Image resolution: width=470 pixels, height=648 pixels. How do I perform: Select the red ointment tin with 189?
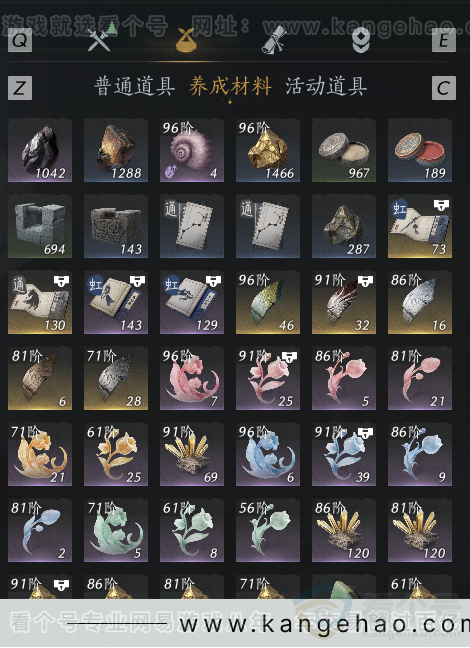(420, 150)
